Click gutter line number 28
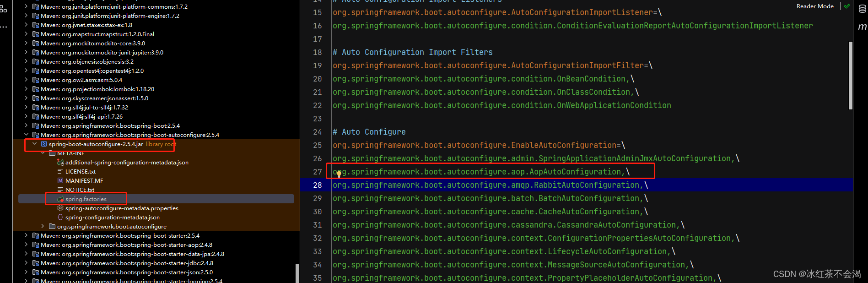Image resolution: width=868 pixels, height=283 pixels. [318, 185]
